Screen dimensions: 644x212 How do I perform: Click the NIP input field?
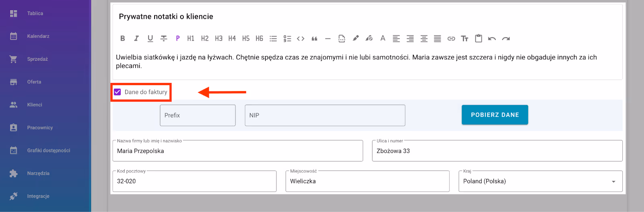point(325,116)
